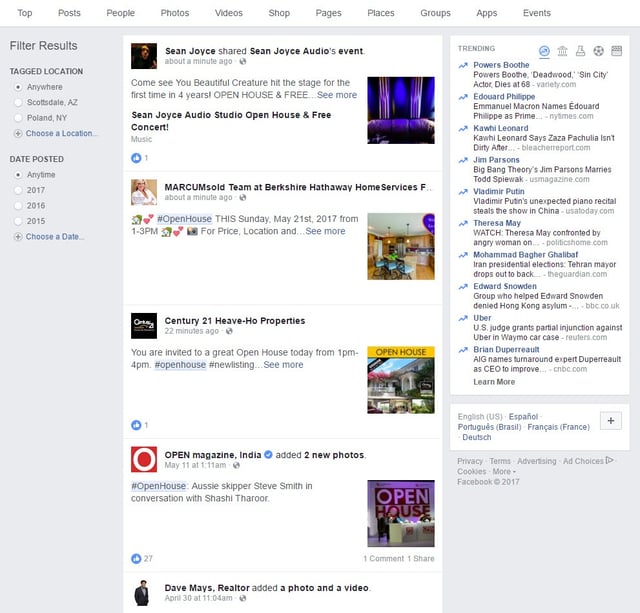Switch to Posts tab

[x=69, y=13]
